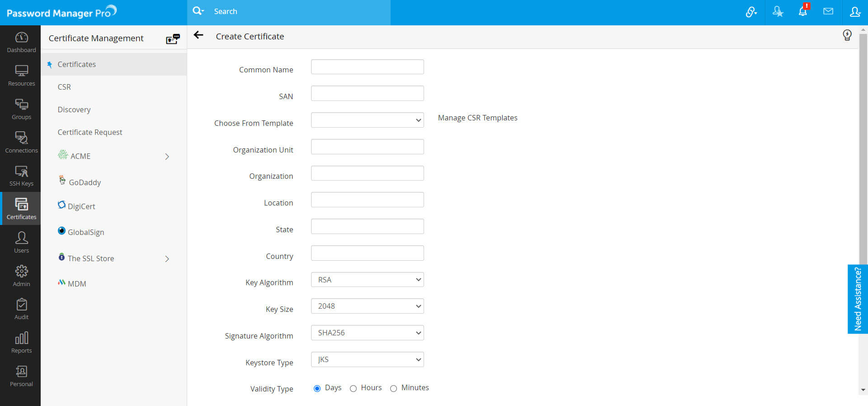Open Key Size dropdown showing 2048
The width and height of the screenshot is (868, 406).
[x=367, y=306]
